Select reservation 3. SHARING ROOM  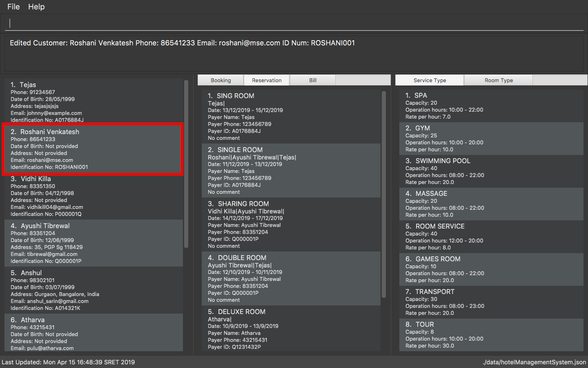[291, 224]
